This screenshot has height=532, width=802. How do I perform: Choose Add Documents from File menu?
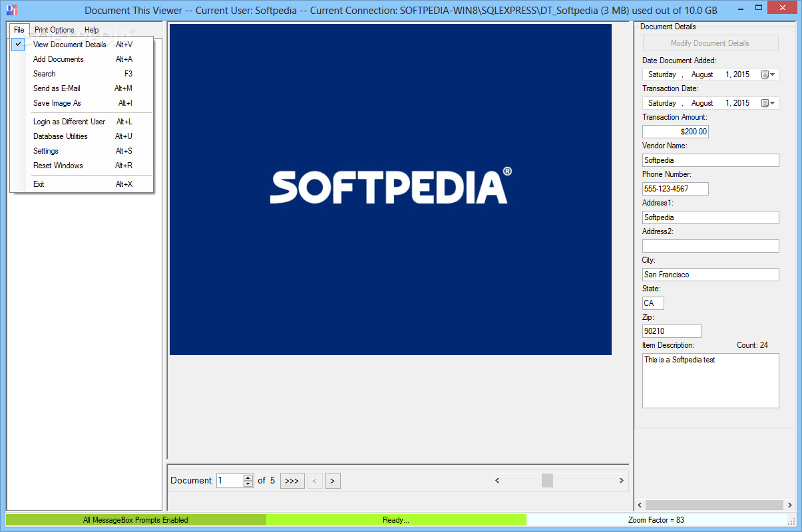click(x=82, y=59)
